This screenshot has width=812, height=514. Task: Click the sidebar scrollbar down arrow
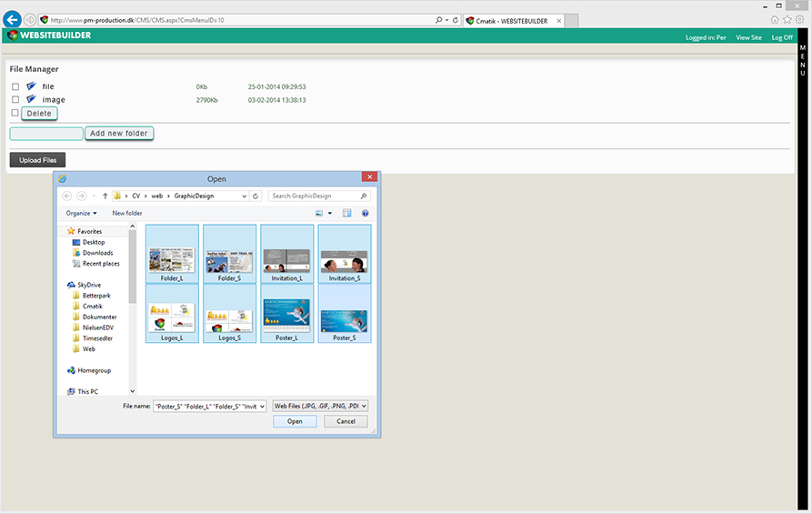[133, 389]
